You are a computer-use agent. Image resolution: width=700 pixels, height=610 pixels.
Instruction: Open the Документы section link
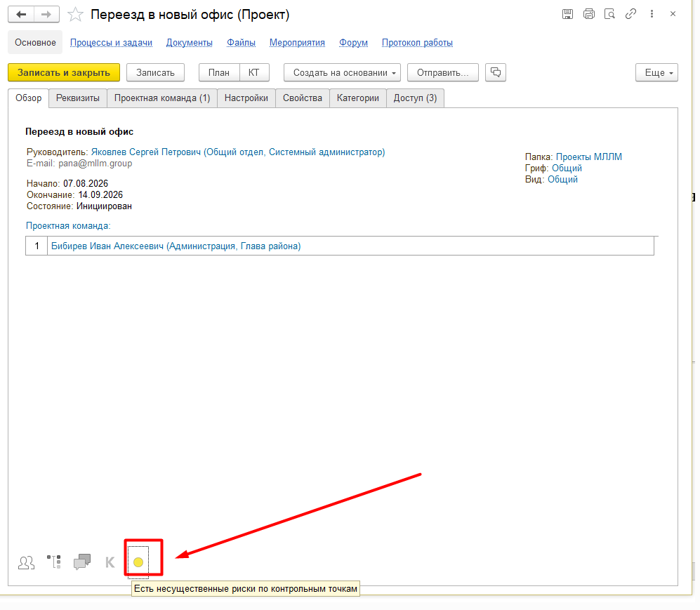(190, 42)
